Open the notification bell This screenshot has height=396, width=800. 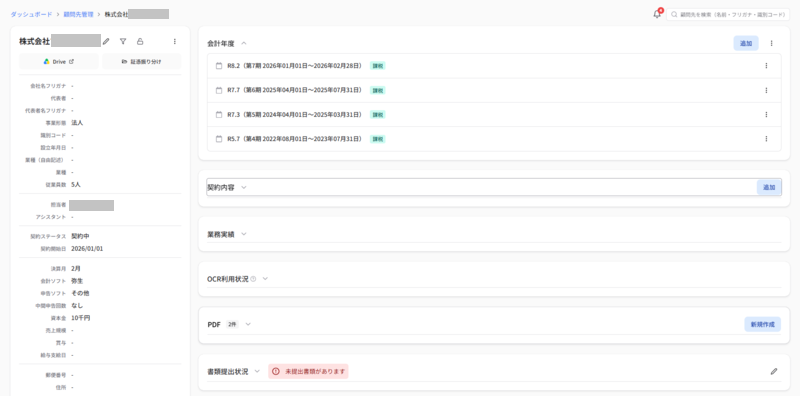657,14
